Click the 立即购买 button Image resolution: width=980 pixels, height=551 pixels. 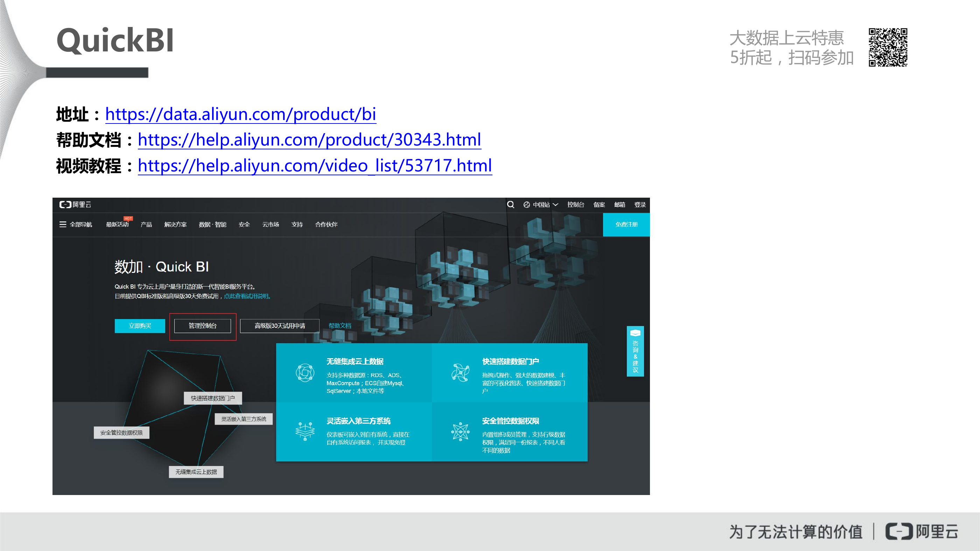pos(140,326)
